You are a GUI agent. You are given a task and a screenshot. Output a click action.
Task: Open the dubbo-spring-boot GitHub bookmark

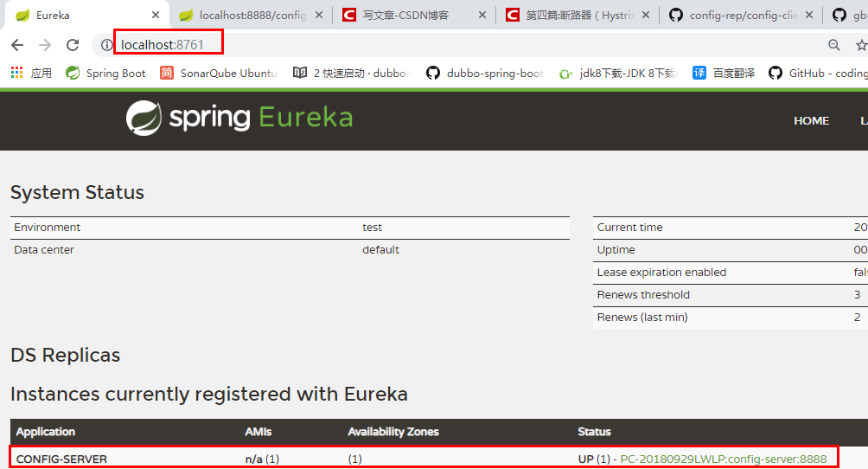[x=485, y=74]
